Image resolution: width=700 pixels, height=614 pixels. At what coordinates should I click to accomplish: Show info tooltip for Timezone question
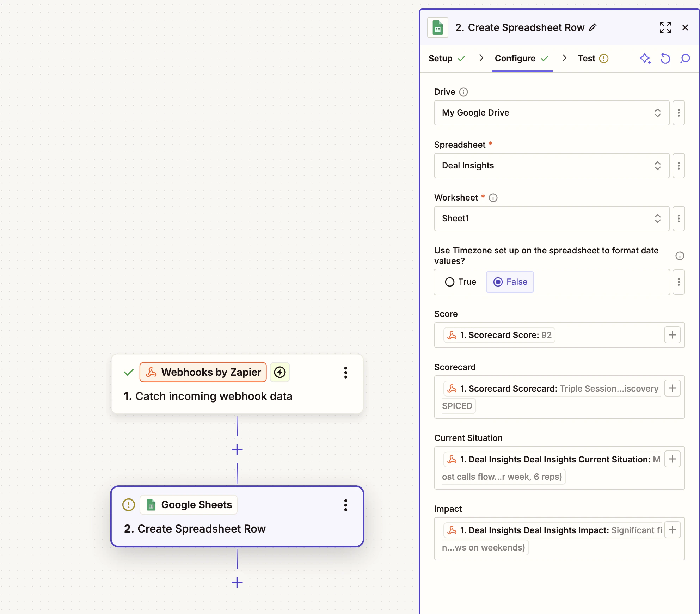pyautogui.click(x=680, y=256)
